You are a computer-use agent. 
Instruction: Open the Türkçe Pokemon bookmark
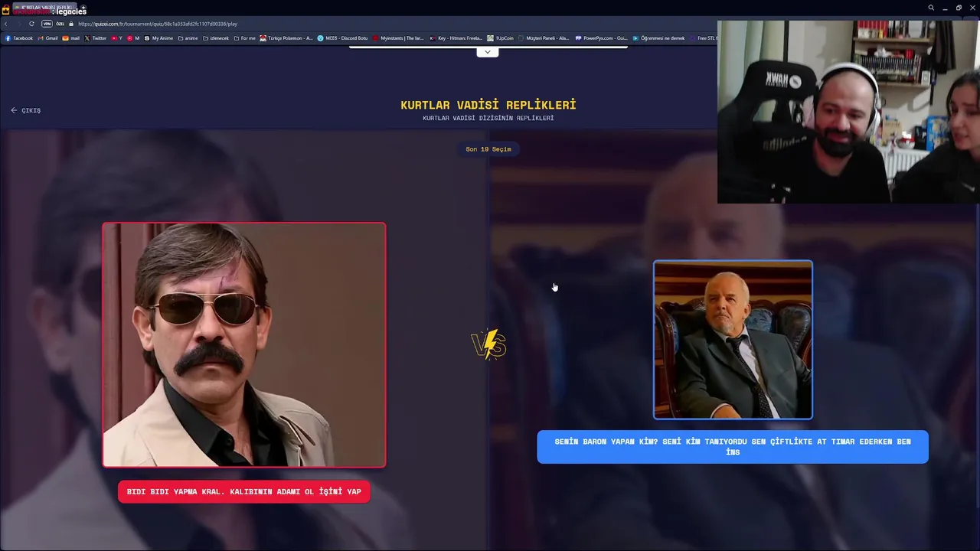coord(286,38)
